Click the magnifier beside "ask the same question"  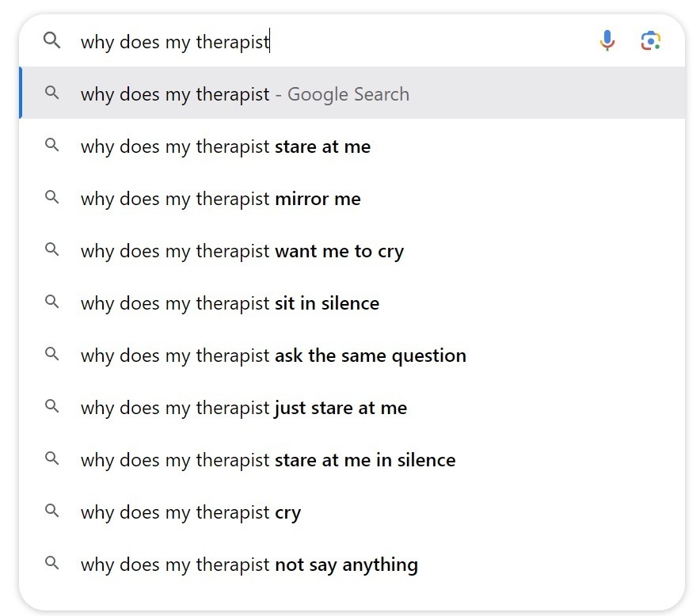[51, 355]
